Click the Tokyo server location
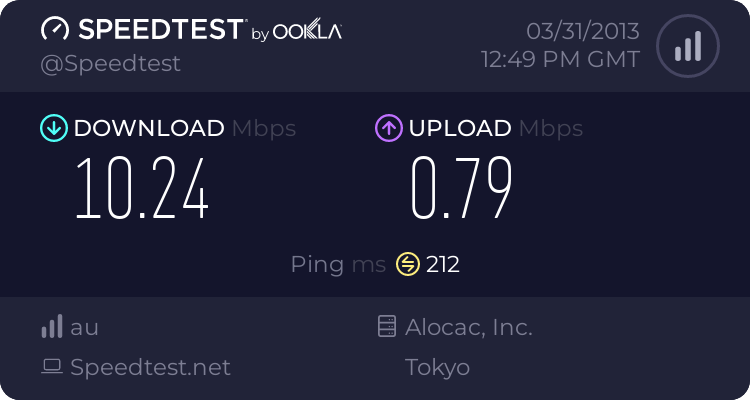This screenshot has width=750, height=400. [437, 367]
